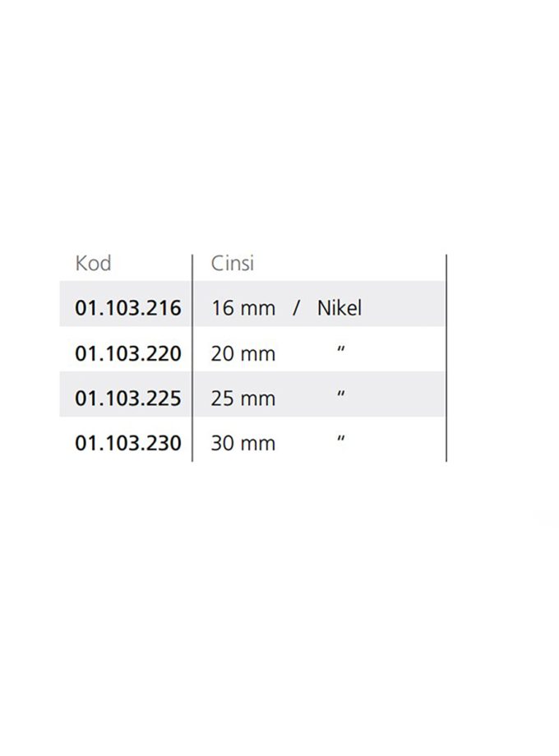The width and height of the screenshot is (559, 756).
Task: Click the Nikel material text
Action: point(340,308)
